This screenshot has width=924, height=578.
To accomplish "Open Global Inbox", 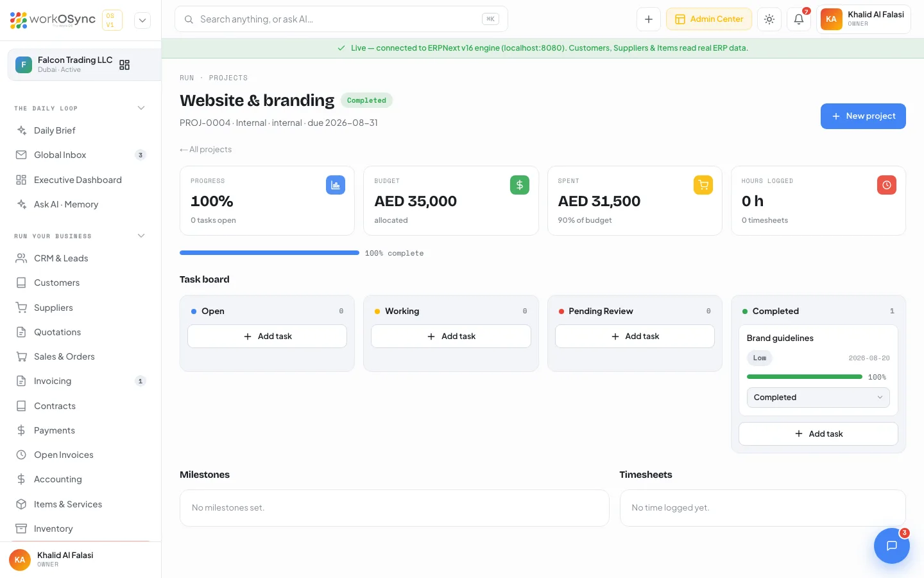I will point(80,155).
